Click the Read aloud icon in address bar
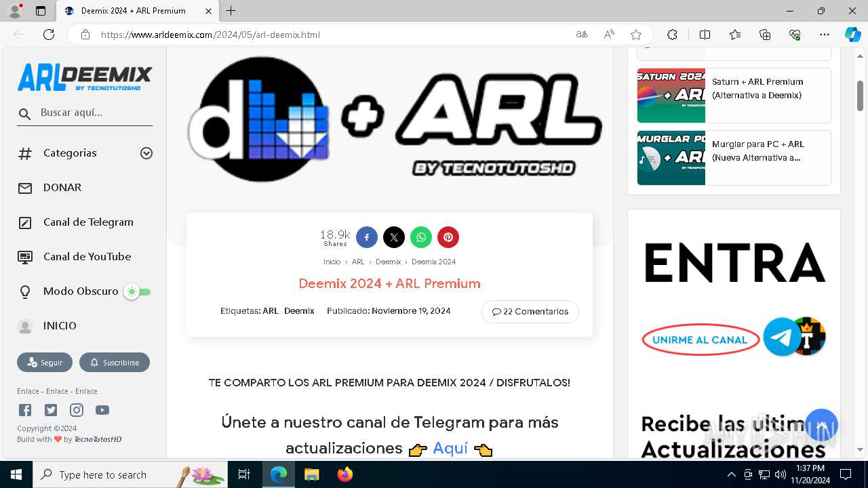This screenshot has height=488, width=868. (x=609, y=35)
